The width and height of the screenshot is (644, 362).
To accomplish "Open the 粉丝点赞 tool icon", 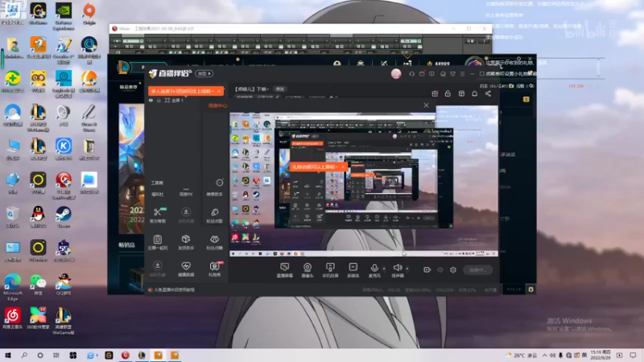I will 214,242.
